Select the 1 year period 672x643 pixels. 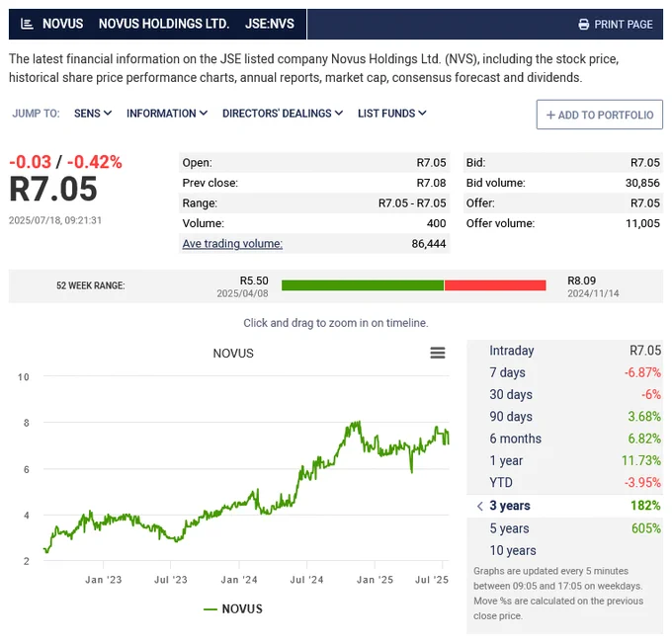tap(565, 460)
